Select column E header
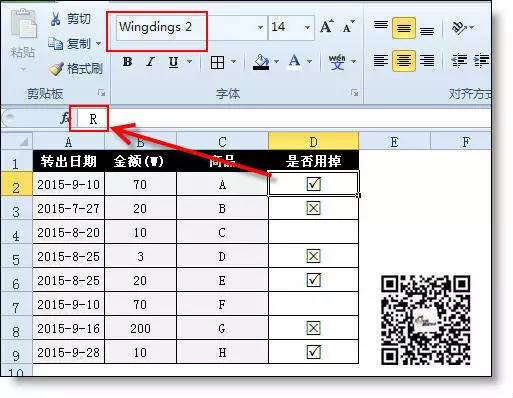 395,142
